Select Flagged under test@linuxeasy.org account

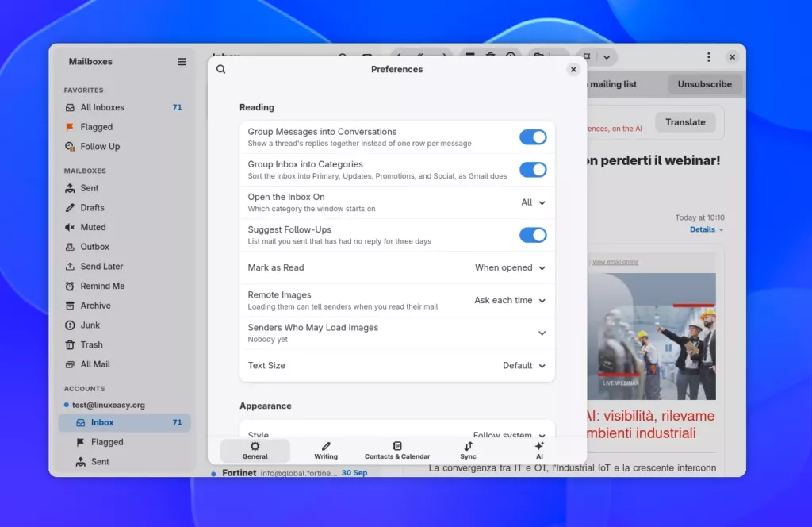point(124,442)
